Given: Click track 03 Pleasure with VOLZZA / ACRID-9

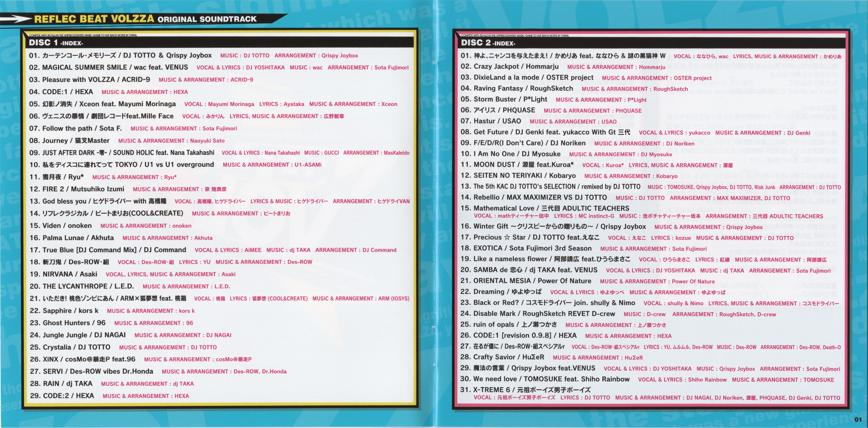Looking at the screenshot, I should (x=89, y=80).
